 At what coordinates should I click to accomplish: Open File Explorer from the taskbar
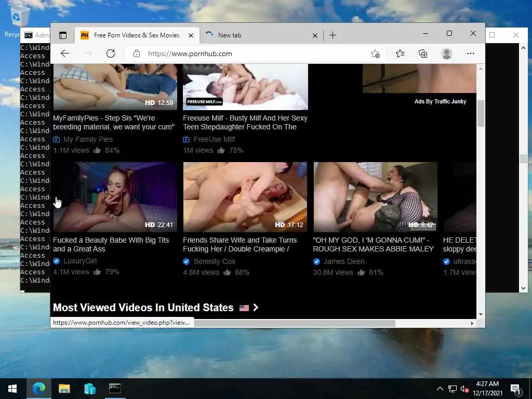64,389
